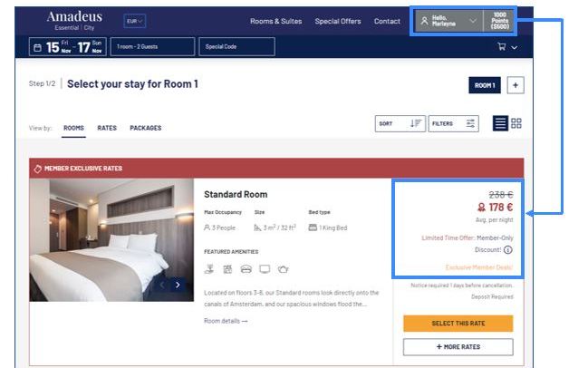Click the max occupancy person icon

[x=207, y=228]
